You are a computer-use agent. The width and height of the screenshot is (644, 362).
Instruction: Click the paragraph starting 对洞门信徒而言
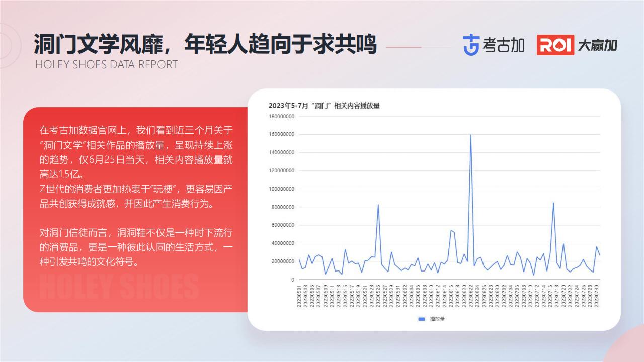tap(136, 248)
